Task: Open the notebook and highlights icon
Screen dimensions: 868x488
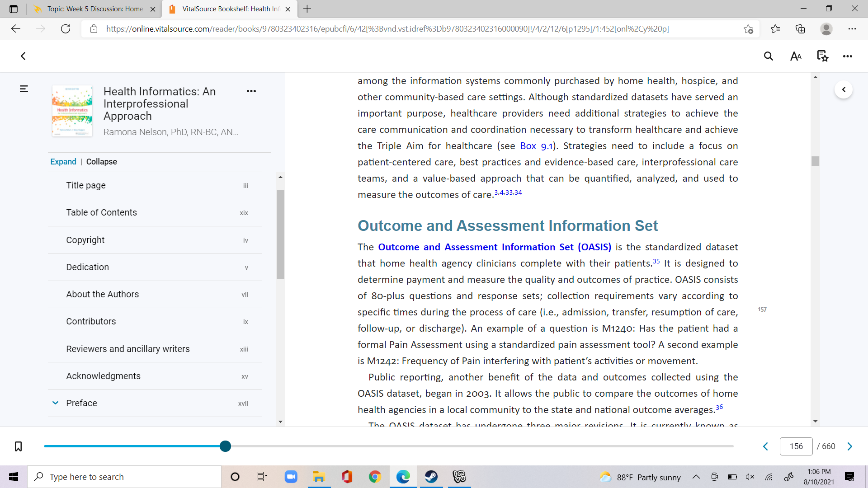Action: point(822,56)
